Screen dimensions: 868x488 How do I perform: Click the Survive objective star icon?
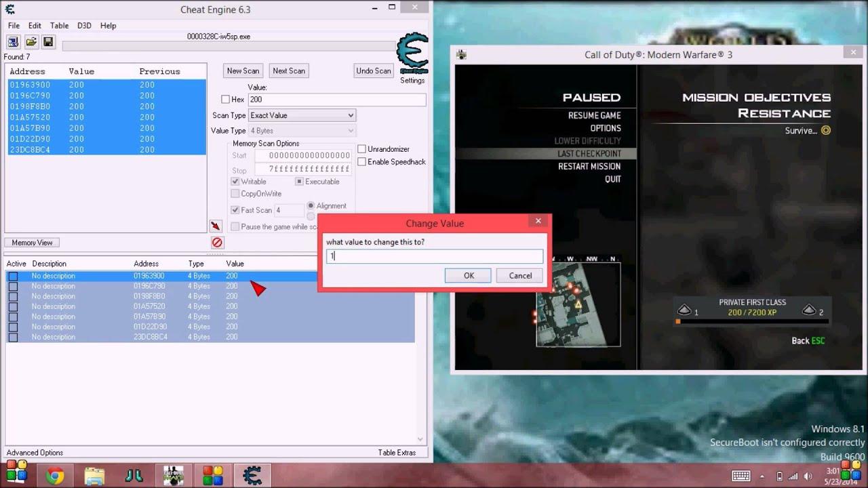click(x=826, y=130)
